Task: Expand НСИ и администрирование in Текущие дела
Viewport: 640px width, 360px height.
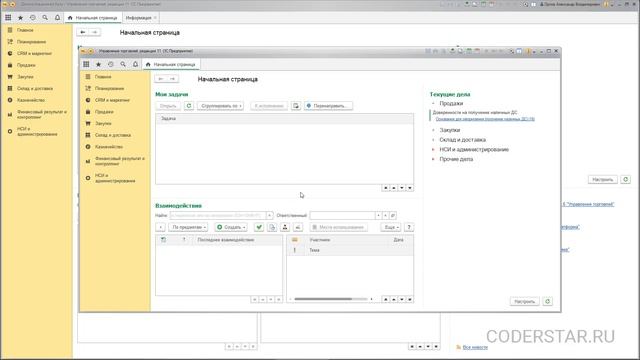Action: pos(433,149)
